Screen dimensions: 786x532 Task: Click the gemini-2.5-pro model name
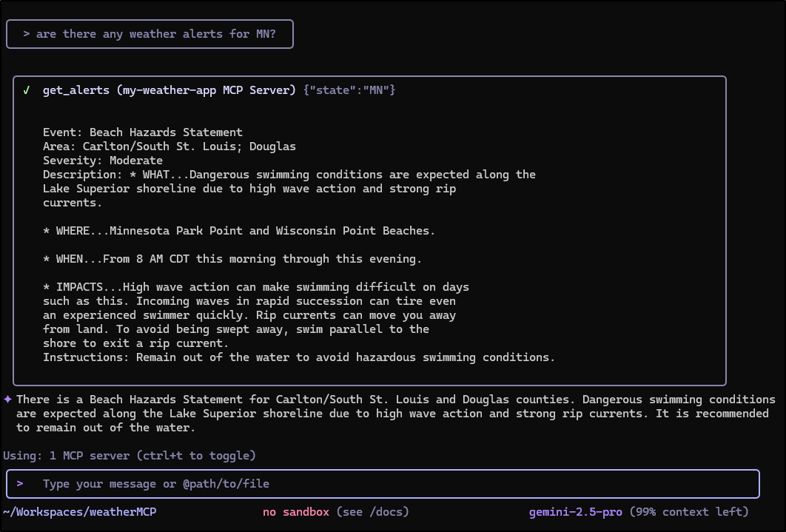(x=576, y=512)
